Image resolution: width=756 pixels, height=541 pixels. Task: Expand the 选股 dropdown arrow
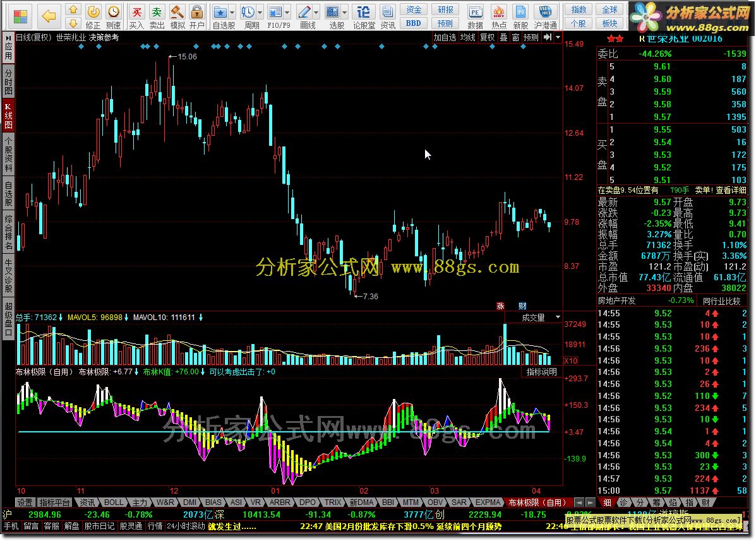345,12
